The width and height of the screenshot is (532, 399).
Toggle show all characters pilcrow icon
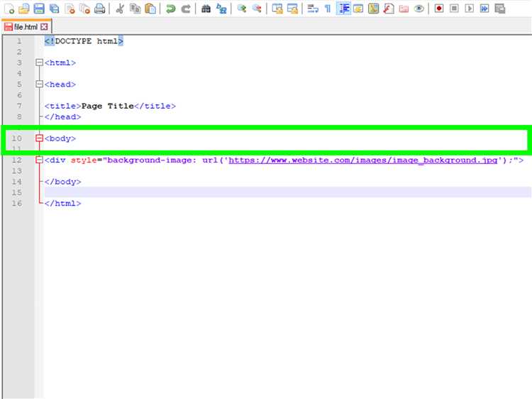[327, 9]
